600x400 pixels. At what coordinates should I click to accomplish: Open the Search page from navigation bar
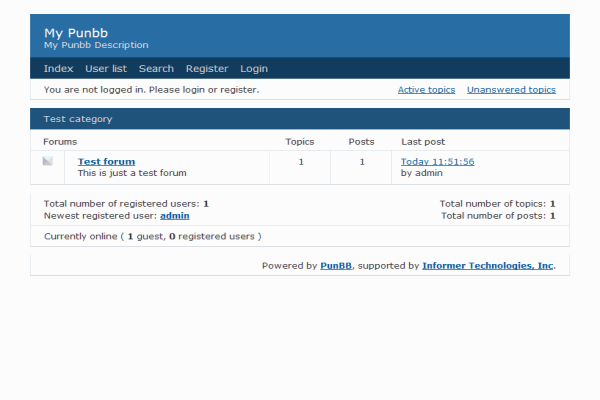coord(156,69)
